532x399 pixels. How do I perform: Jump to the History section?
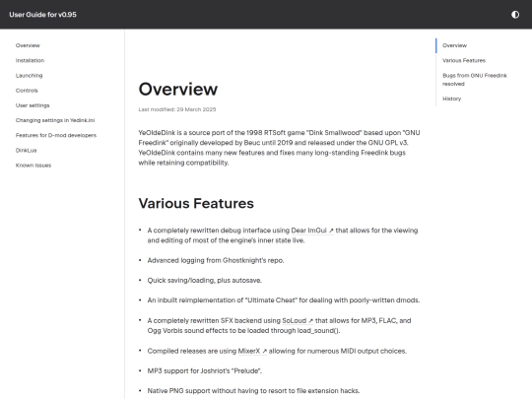coord(451,99)
